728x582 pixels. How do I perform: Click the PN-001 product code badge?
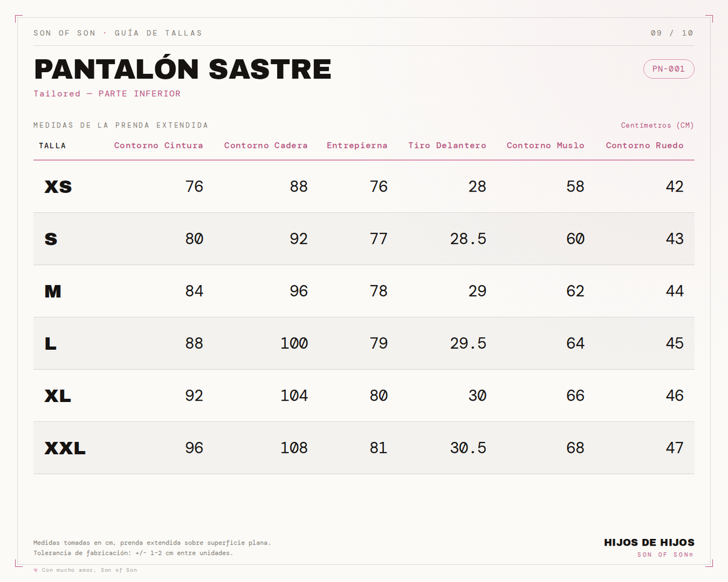(669, 69)
